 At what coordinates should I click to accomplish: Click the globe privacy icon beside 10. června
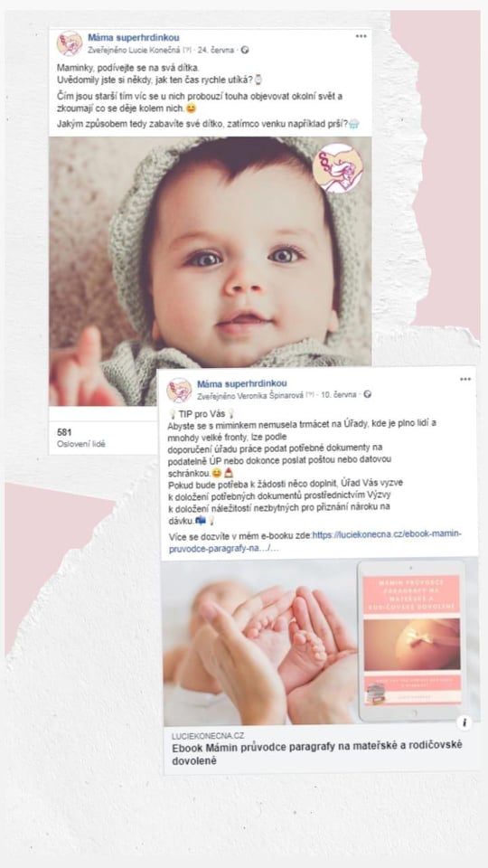(x=368, y=395)
